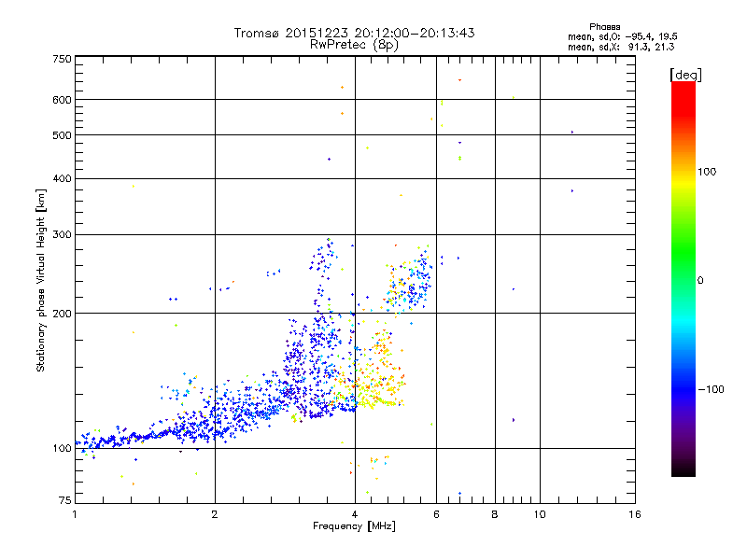
Task: Click the y-axis '300' tick label
Action: point(62,234)
